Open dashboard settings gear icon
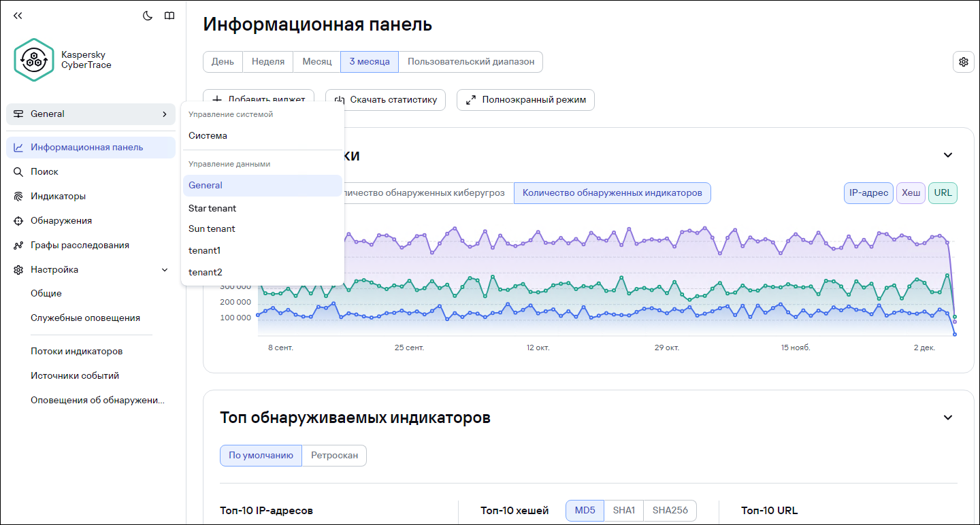 [x=963, y=62]
